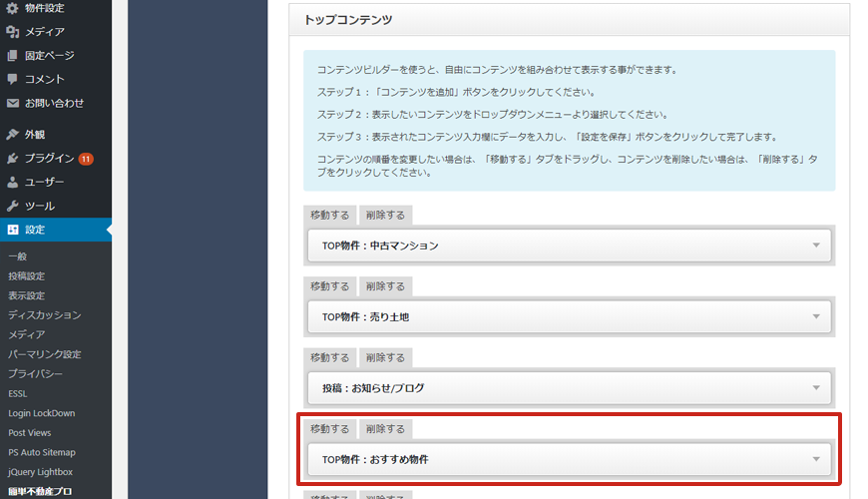Open the 設定 menu in sidebar

coord(35,230)
